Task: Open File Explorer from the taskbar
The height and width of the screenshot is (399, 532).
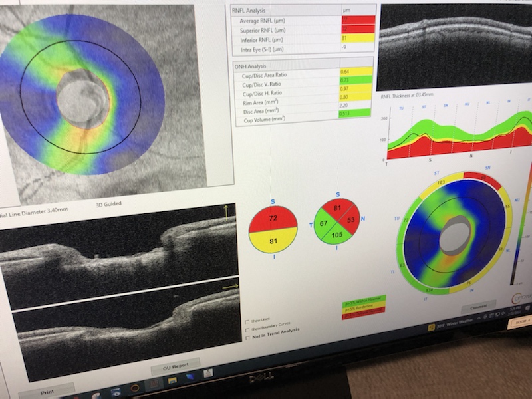Action: pos(172,380)
